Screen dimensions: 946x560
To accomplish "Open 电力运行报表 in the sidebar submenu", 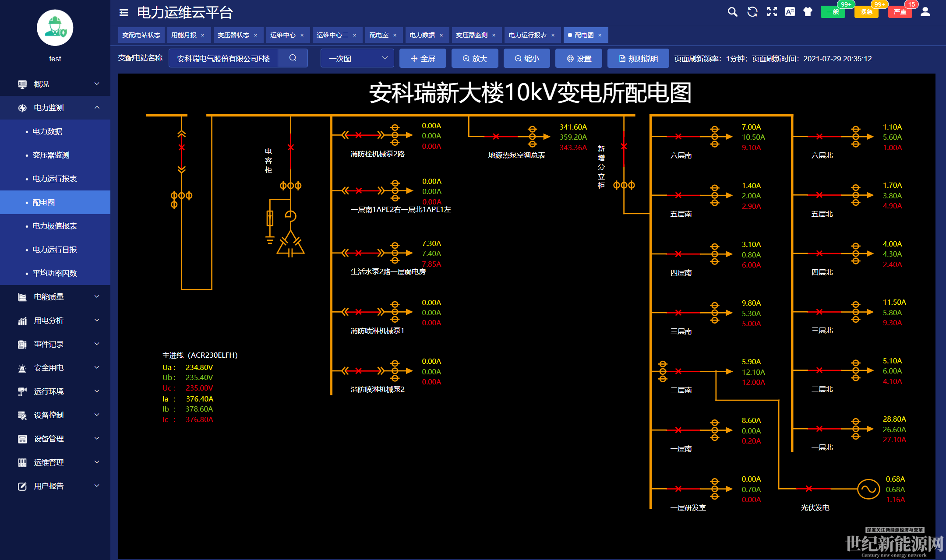I will click(x=55, y=179).
